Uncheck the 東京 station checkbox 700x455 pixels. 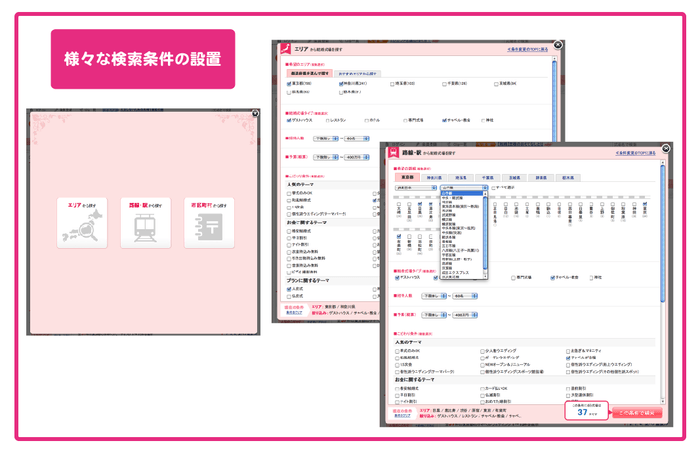pos(645,204)
